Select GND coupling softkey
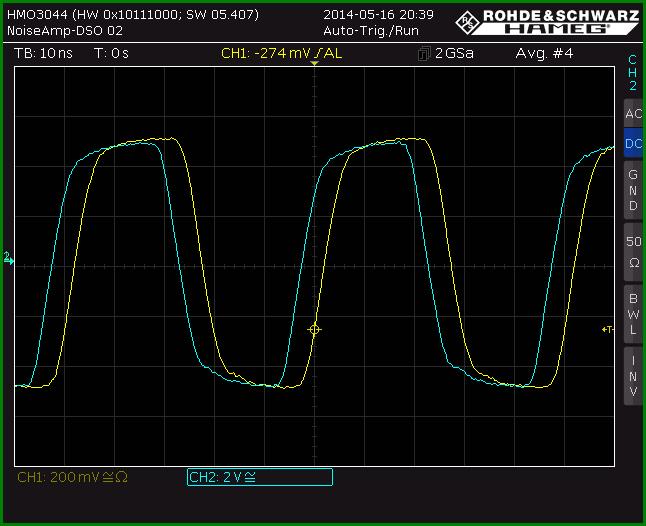 click(633, 190)
